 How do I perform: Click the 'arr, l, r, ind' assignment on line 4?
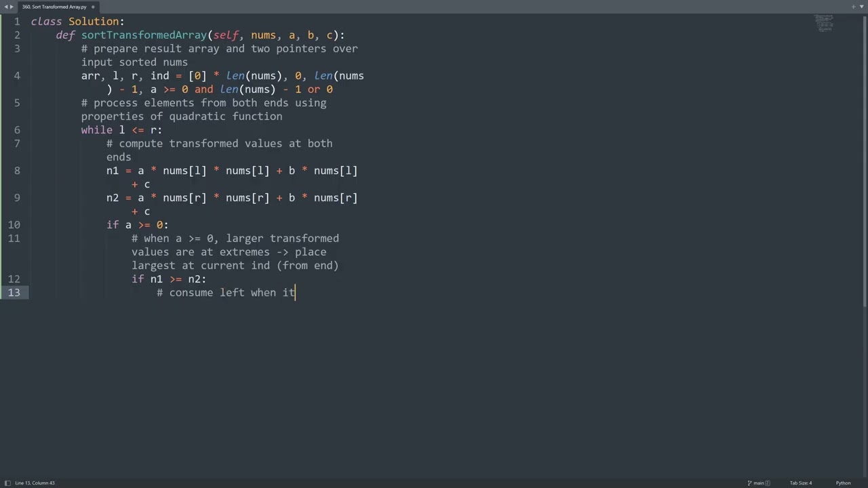125,75
